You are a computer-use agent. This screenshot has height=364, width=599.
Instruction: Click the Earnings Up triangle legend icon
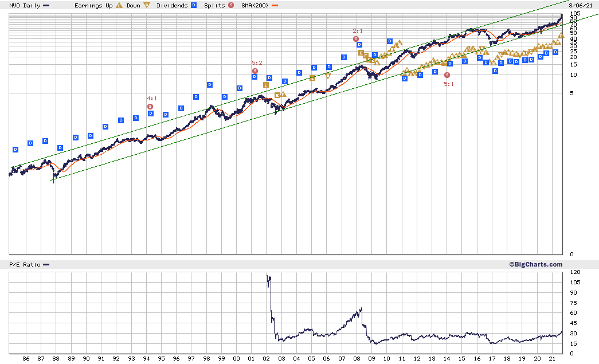point(119,5)
